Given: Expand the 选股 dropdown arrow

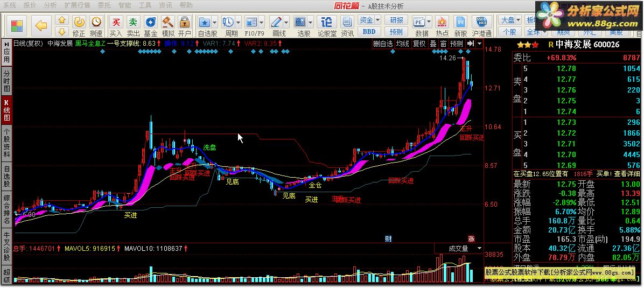Looking at the screenshot, I should [311, 22].
